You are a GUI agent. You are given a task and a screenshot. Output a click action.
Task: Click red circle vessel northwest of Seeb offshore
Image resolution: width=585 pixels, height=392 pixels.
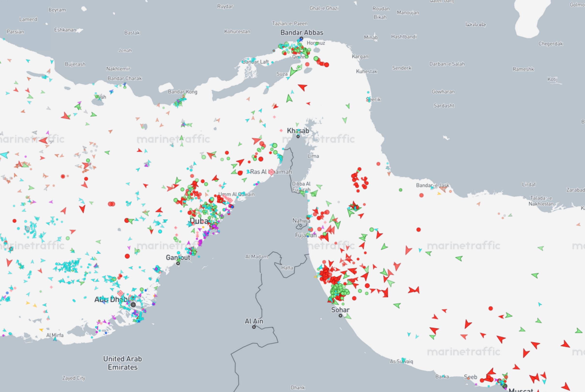click(x=491, y=308)
